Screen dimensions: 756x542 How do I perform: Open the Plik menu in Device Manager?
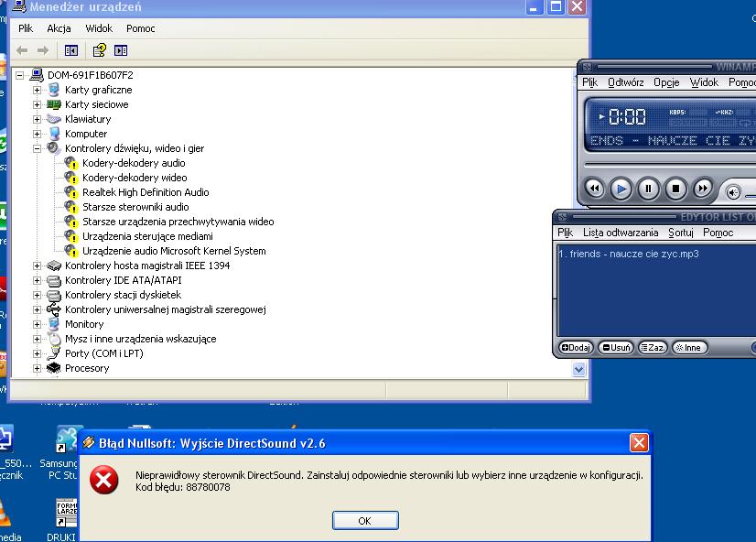click(x=26, y=28)
